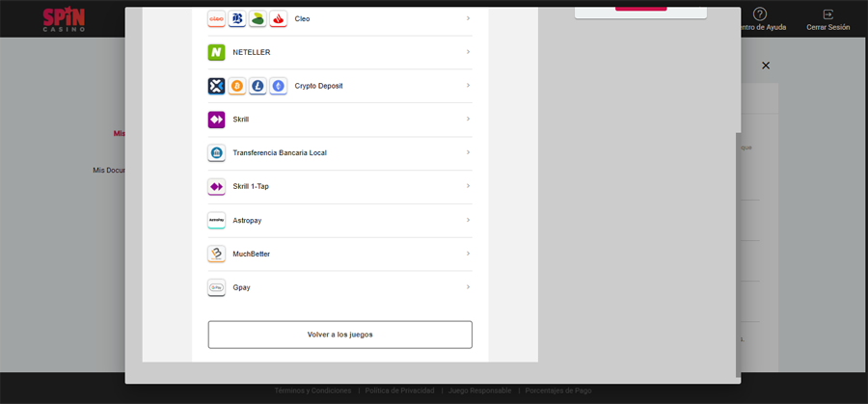Image resolution: width=868 pixels, height=404 pixels.
Task: Select the Skrill 1-Tap label
Action: 251,186
